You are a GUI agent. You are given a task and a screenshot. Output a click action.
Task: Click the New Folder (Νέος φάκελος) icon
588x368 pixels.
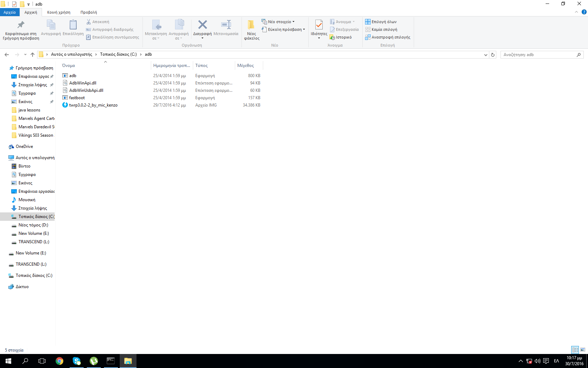(251, 25)
